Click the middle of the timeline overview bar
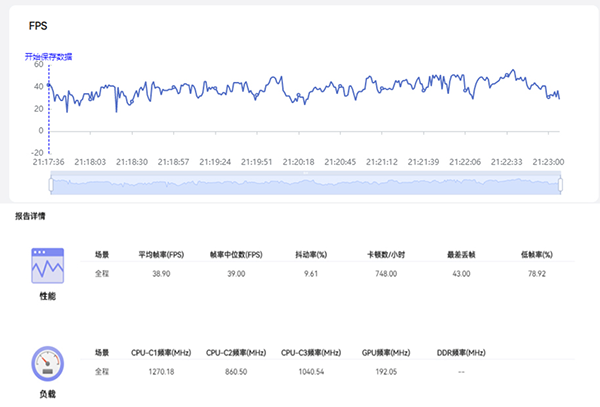 (304, 184)
